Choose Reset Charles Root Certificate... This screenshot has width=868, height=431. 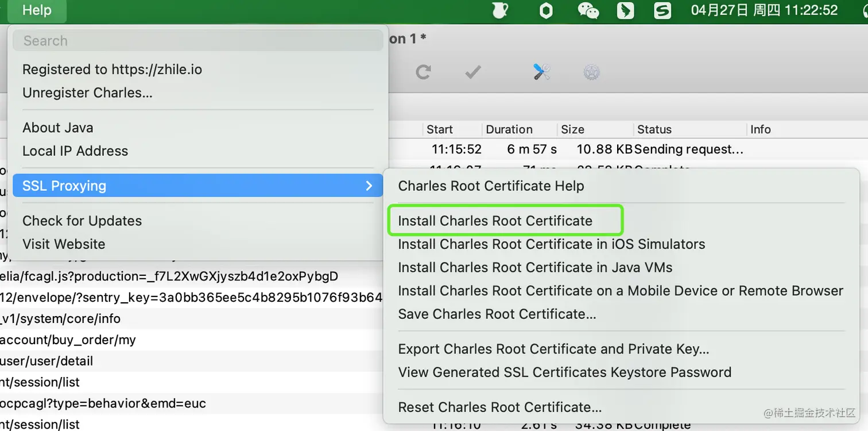(x=621, y=407)
